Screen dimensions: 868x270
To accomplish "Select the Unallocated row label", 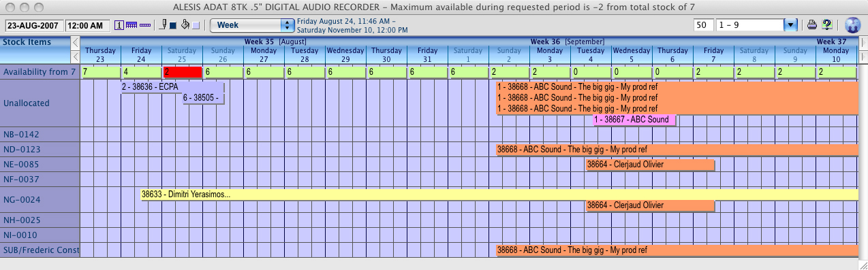I will (40, 103).
